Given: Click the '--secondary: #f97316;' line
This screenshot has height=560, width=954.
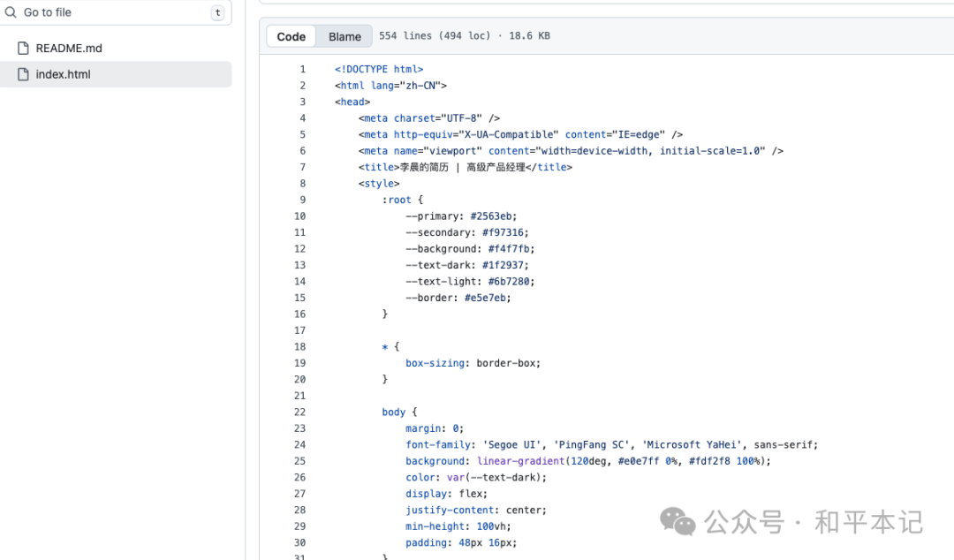Looking at the screenshot, I should [467, 232].
